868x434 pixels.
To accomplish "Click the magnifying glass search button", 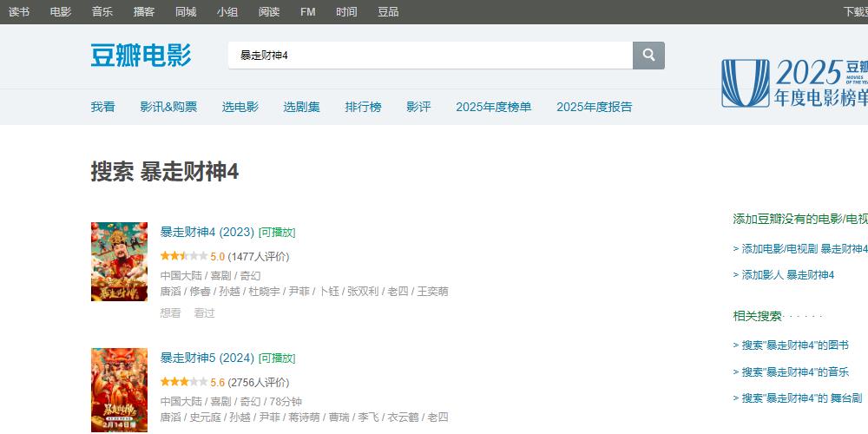I will [648, 56].
